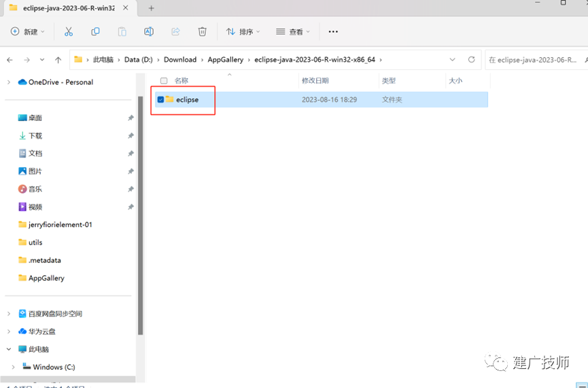
Task: Sort by 类型 column header
Action: tap(389, 81)
